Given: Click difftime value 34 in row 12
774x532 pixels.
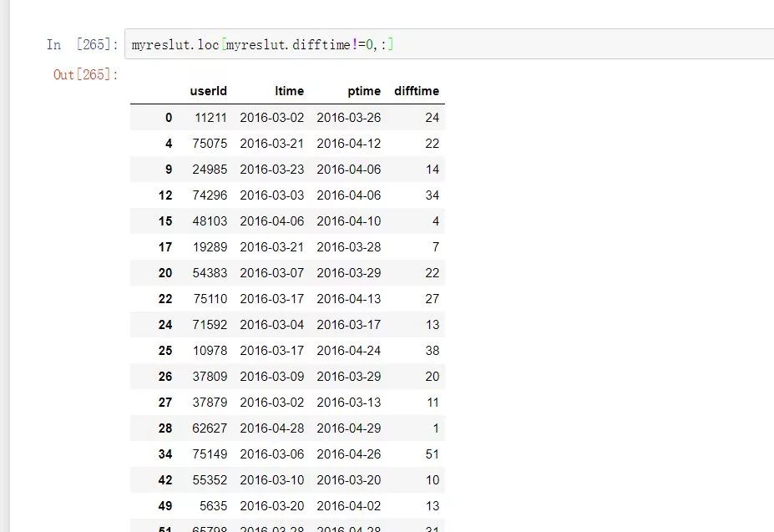Looking at the screenshot, I should tap(433, 195).
